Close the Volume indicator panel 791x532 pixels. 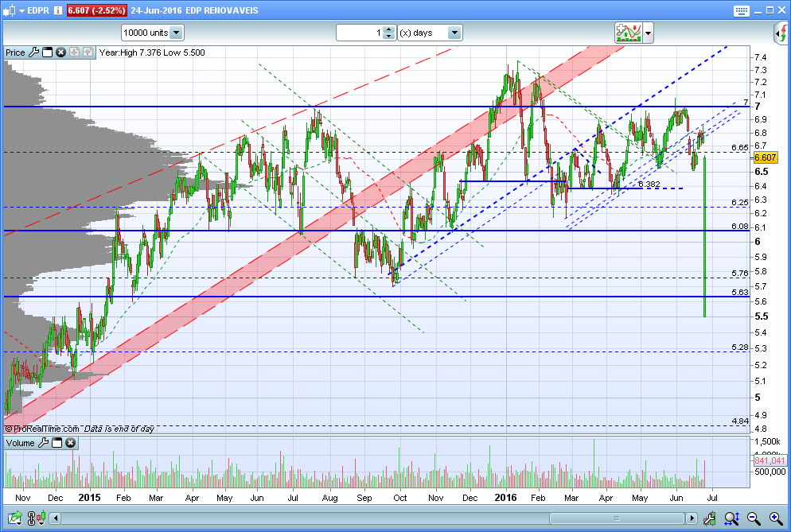click(x=71, y=443)
